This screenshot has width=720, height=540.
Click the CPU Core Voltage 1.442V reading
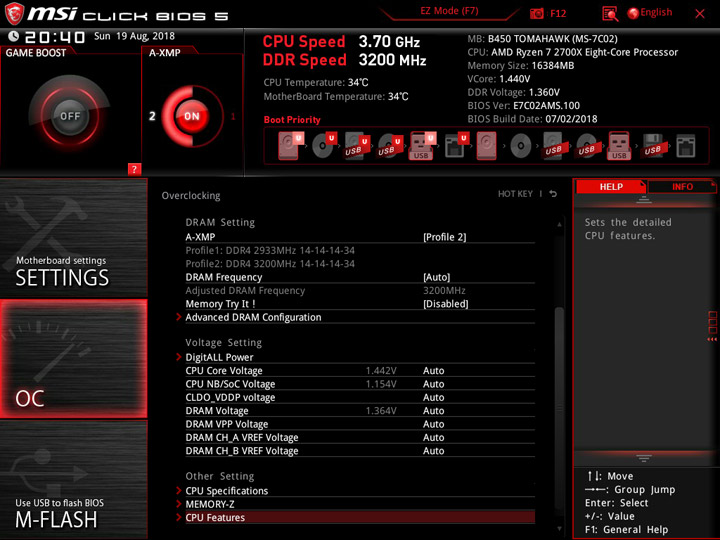click(x=381, y=371)
